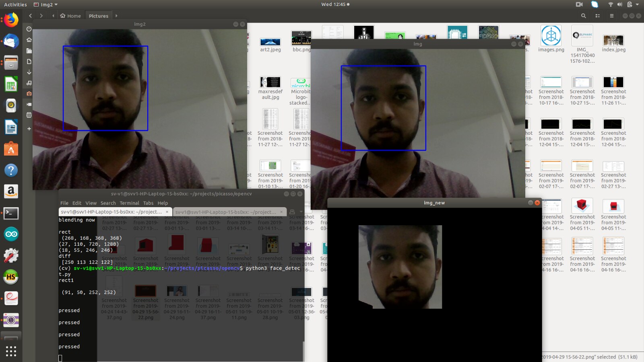This screenshot has width=644, height=362.
Task: Expand the Img2 application menu in top bar
Action: (x=46, y=4)
